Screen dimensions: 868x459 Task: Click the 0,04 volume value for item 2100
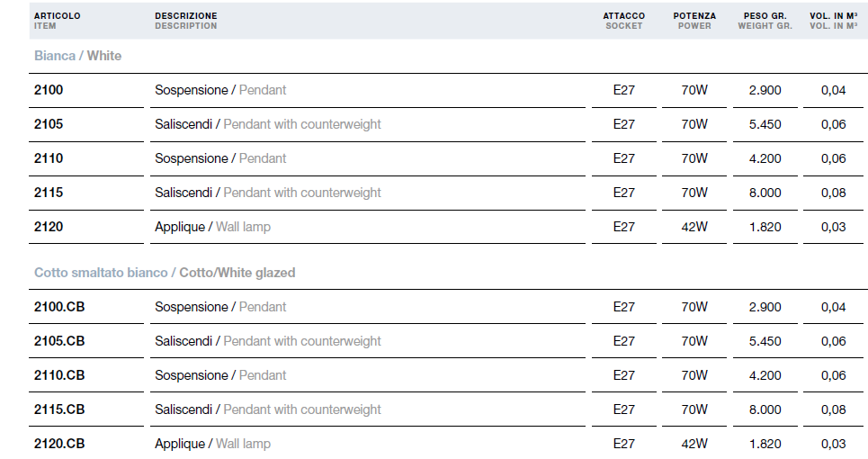pyautogui.click(x=833, y=90)
